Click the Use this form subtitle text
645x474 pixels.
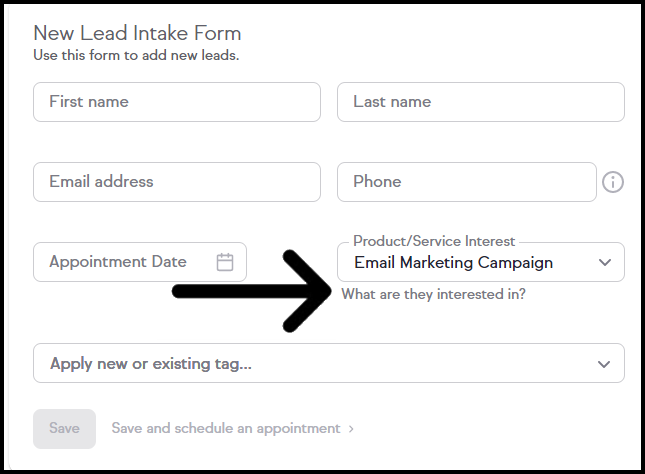tap(136, 54)
